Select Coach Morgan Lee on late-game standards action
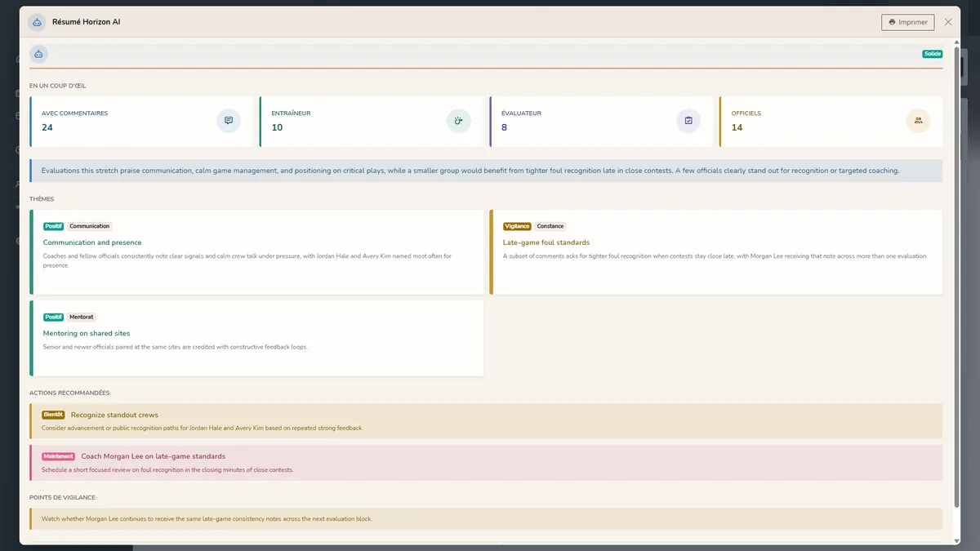Image resolution: width=980 pixels, height=551 pixels. 154,456
